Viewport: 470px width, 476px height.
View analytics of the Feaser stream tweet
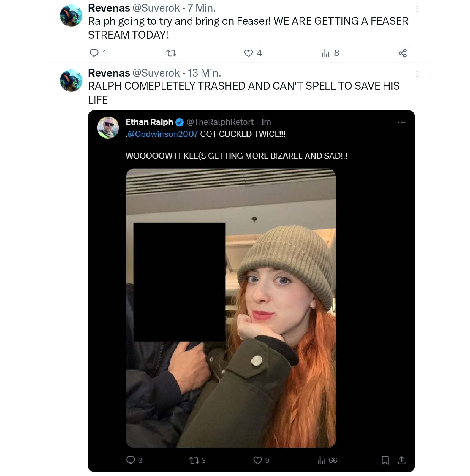pyautogui.click(x=326, y=53)
